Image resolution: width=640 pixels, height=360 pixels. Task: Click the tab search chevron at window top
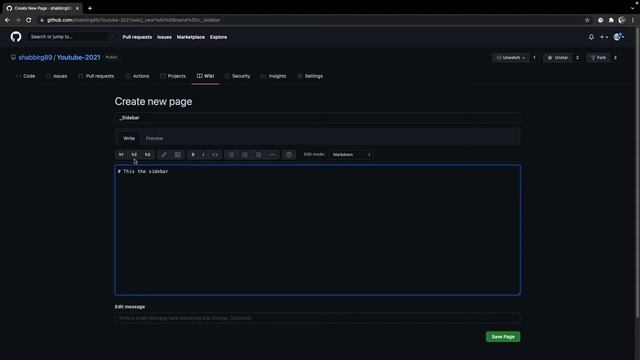pos(633,7)
